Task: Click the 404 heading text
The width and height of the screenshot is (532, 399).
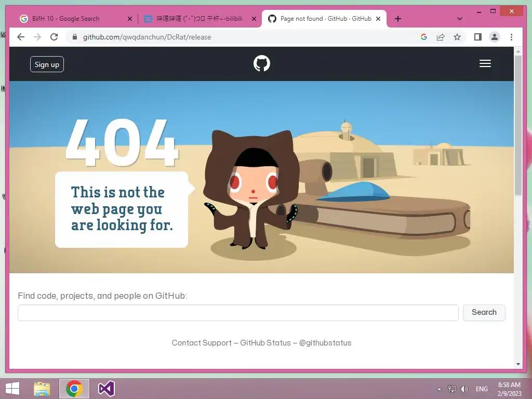Action: coord(122,142)
